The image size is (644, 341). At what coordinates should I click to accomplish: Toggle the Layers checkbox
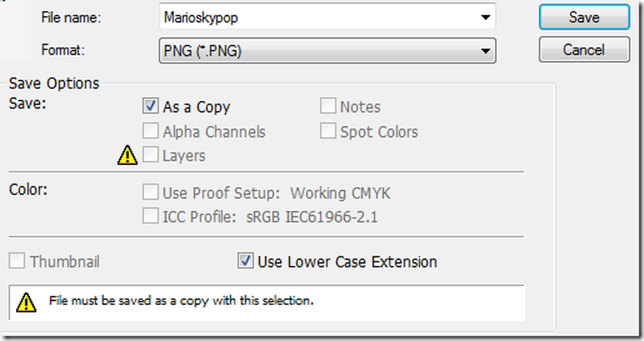(x=150, y=154)
